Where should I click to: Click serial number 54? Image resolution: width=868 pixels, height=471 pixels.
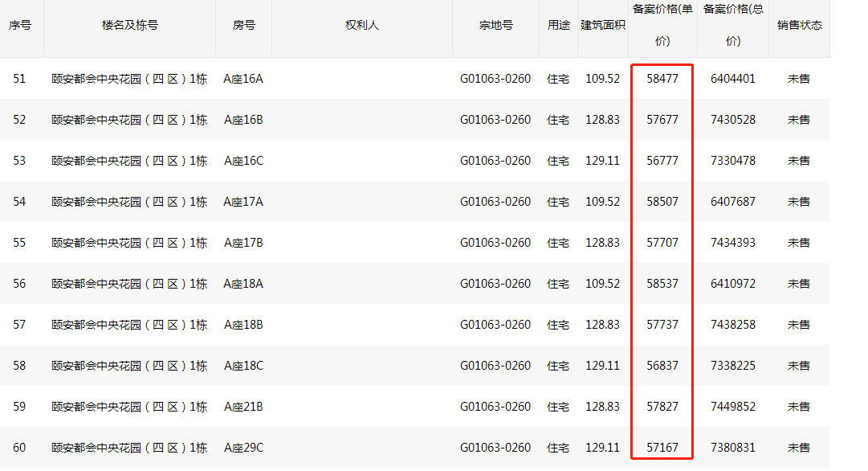(x=19, y=202)
